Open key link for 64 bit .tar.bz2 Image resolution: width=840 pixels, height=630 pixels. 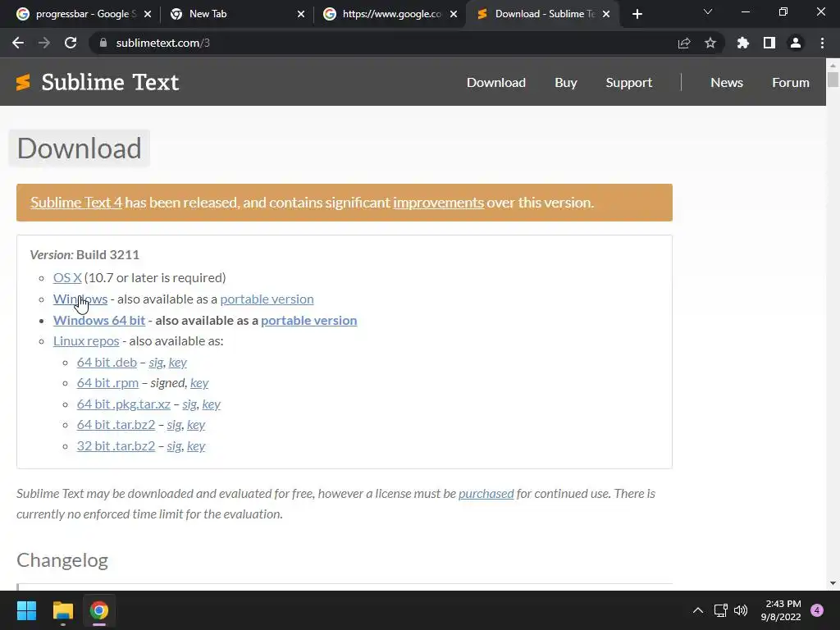point(196,425)
